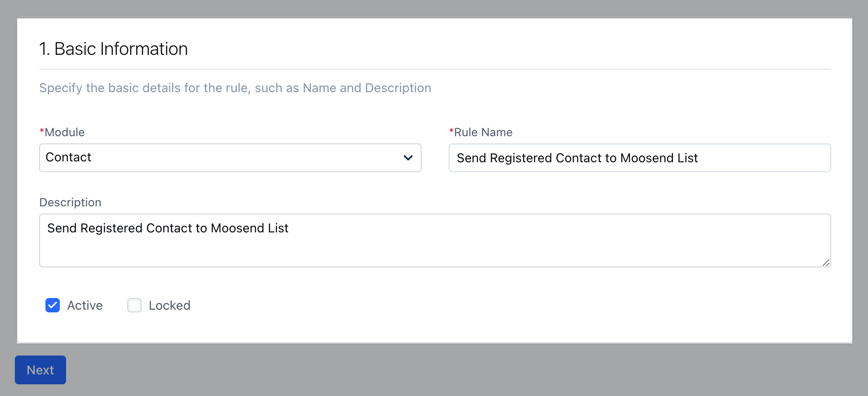The image size is (868, 396).
Task: Click the "*Module" field label
Action: pos(62,132)
